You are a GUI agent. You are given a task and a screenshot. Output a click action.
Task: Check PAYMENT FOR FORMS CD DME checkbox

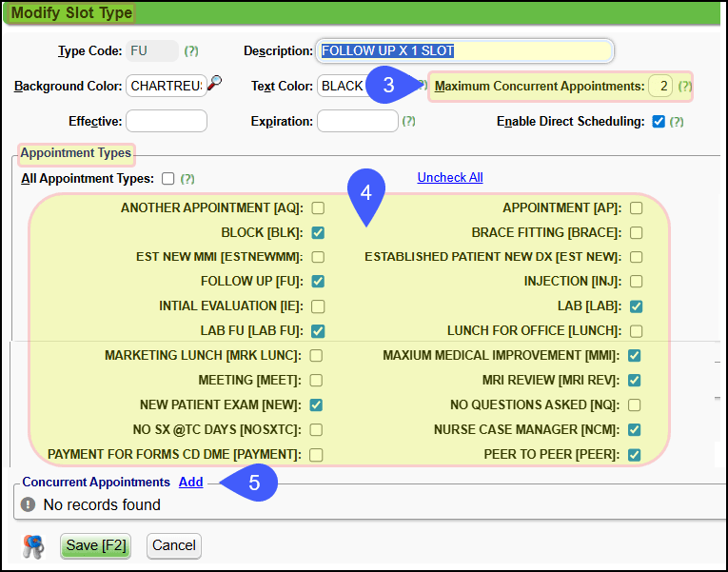[x=316, y=455]
